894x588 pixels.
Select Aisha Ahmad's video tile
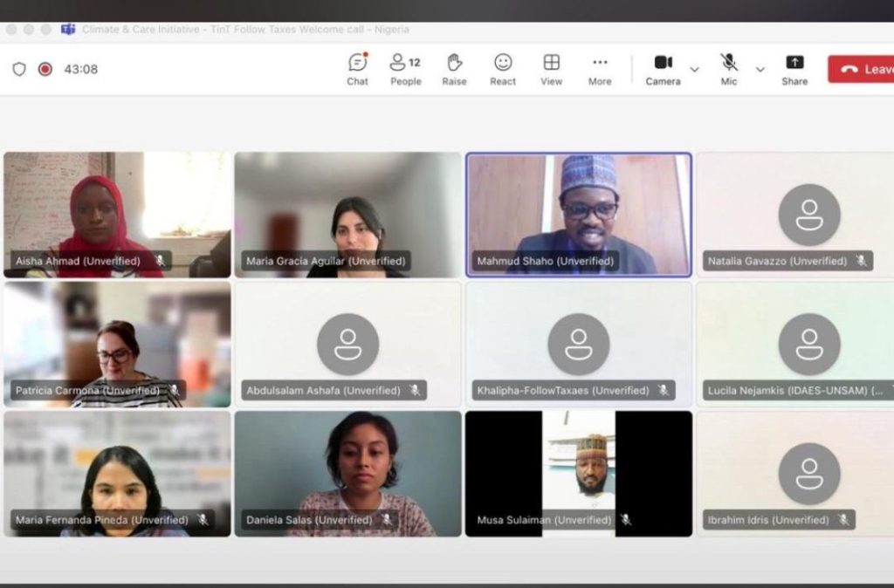pos(117,214)
